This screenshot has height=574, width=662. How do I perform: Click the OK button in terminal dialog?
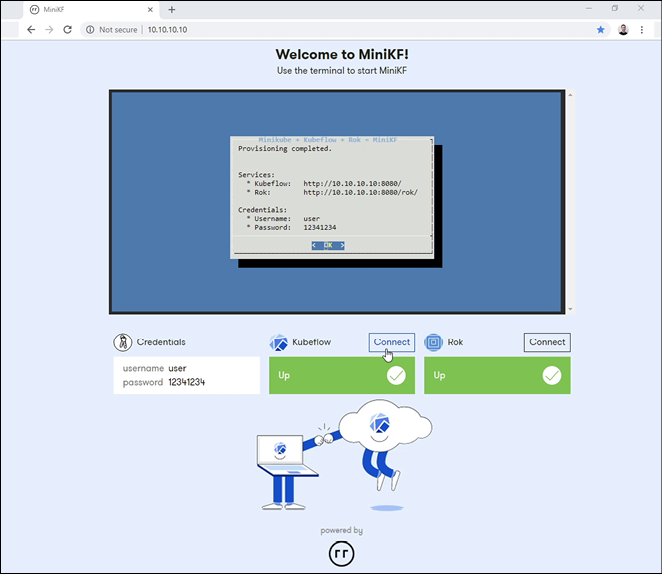point(328,245)
